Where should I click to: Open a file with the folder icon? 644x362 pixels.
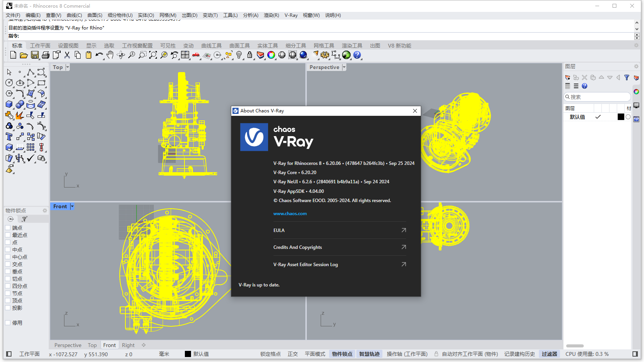point(24,55)
